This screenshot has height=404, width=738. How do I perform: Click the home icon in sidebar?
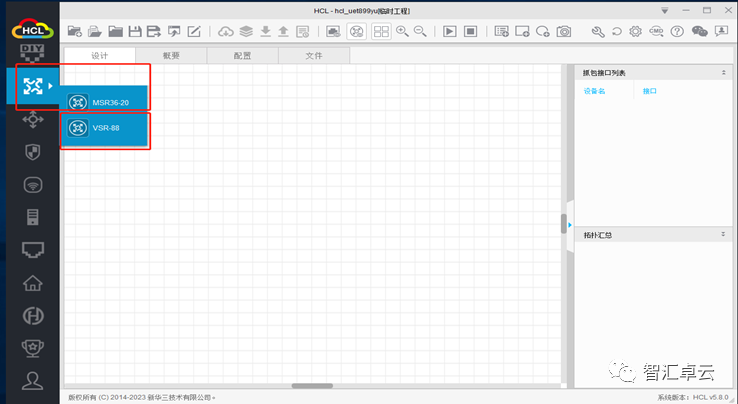tap(33, 283)
